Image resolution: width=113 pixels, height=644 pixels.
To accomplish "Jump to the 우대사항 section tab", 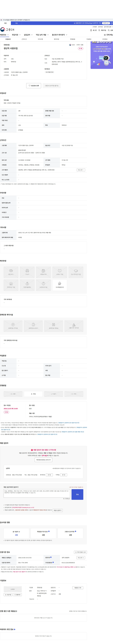I will [x=40, y=39].
